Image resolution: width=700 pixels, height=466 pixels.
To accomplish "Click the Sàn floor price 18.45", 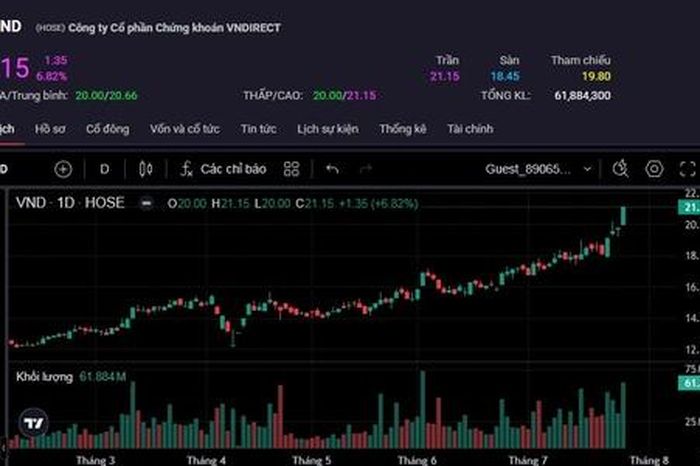I will [505, 76].
